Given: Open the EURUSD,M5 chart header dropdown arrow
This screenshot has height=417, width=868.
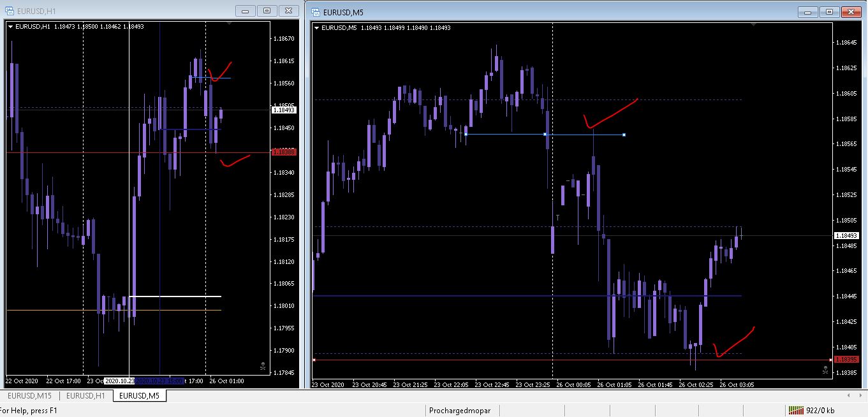Looking at the screenshot, I should [x=317, y=27].
